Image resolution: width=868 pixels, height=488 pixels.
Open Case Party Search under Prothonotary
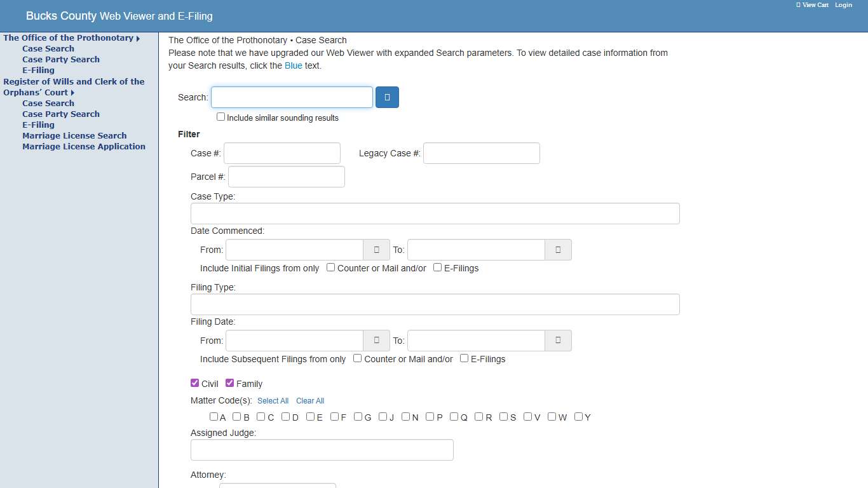(61, 59)
